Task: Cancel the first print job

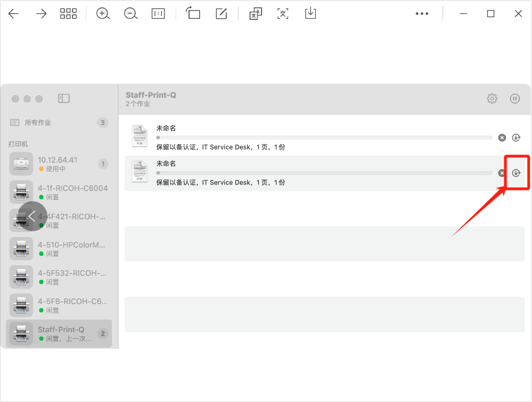Action: click(502, 137)
